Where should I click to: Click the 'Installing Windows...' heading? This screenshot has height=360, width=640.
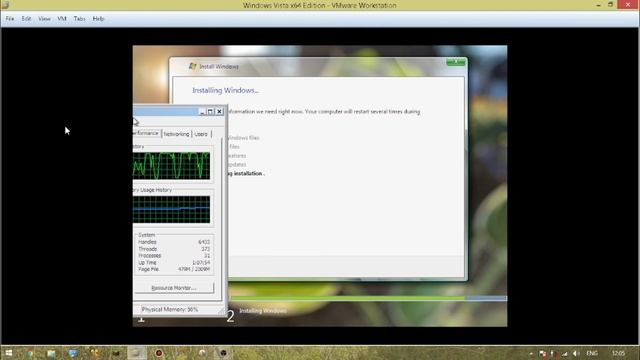(x=225, y=90)
